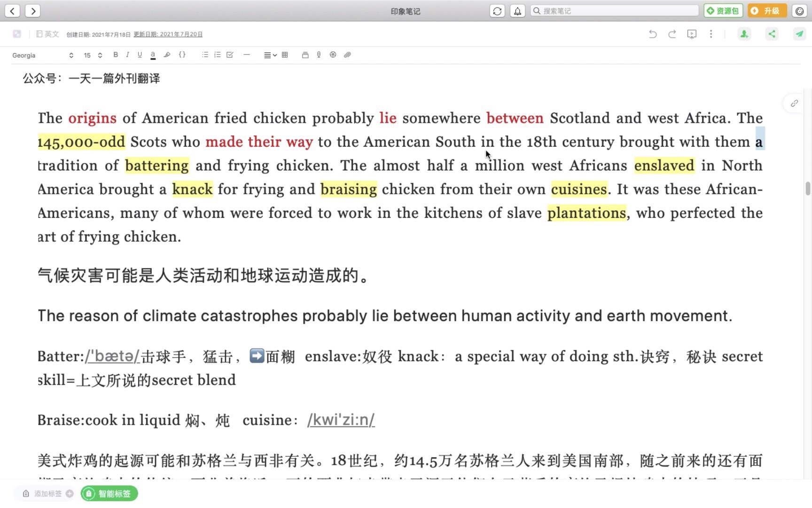Insert a horizontal divider line
The height and width of the screenshot is (508, 812).
point(246,55)
